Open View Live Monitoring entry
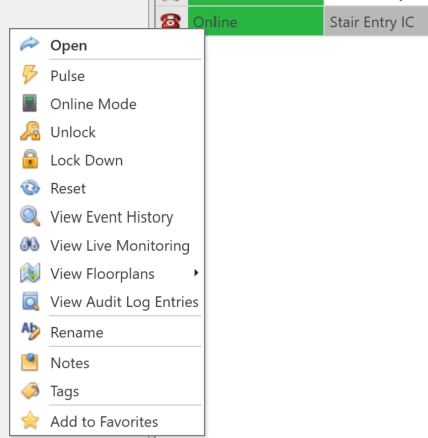This screenshot has width=428, height=438. (107, 245)
